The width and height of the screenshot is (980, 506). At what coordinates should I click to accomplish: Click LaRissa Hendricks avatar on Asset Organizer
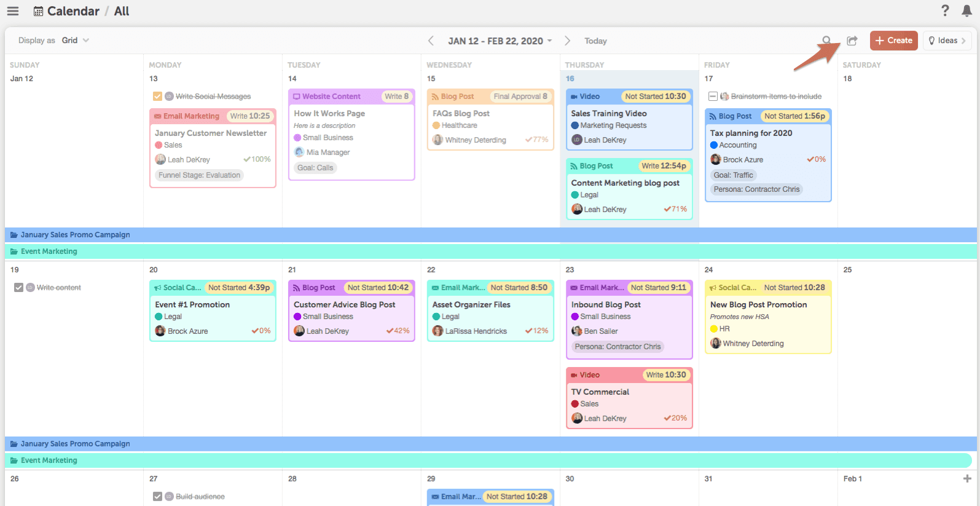pos(438,331)
